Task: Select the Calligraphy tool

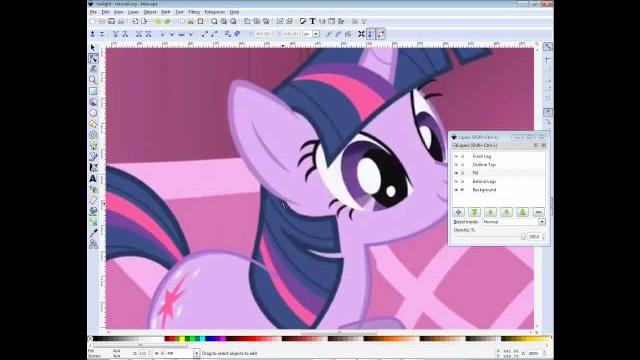Action: click(x=93, y=167)
